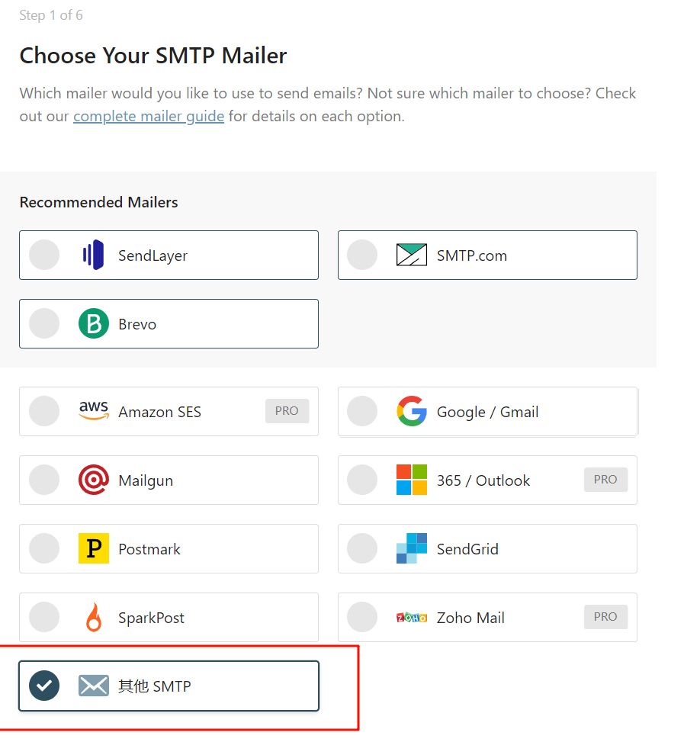Image resolution: width=700 pixels, height=742 pixels.
Task: Select the Mailgun radio button
Action: coord(44,480)
